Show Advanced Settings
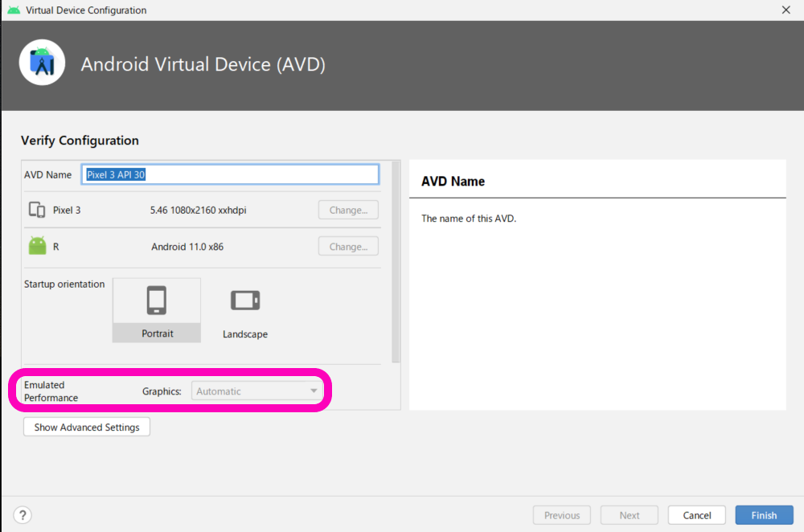804x532 pixels. 87,427
